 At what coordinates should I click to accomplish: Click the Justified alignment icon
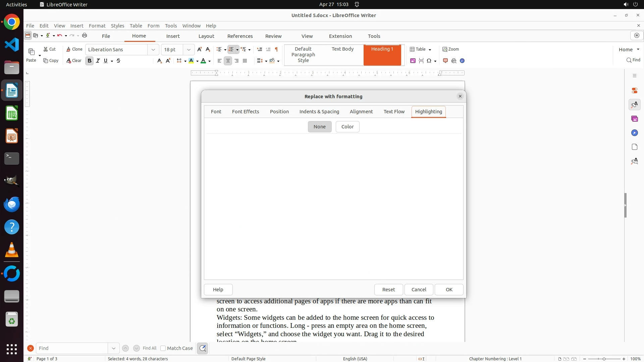click(x=245, y=61)
